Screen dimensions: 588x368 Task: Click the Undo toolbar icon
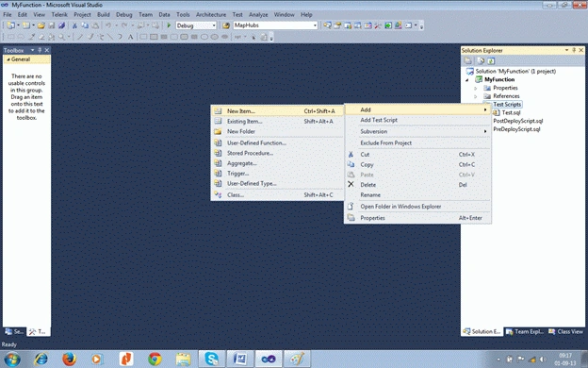click(108, 25)
